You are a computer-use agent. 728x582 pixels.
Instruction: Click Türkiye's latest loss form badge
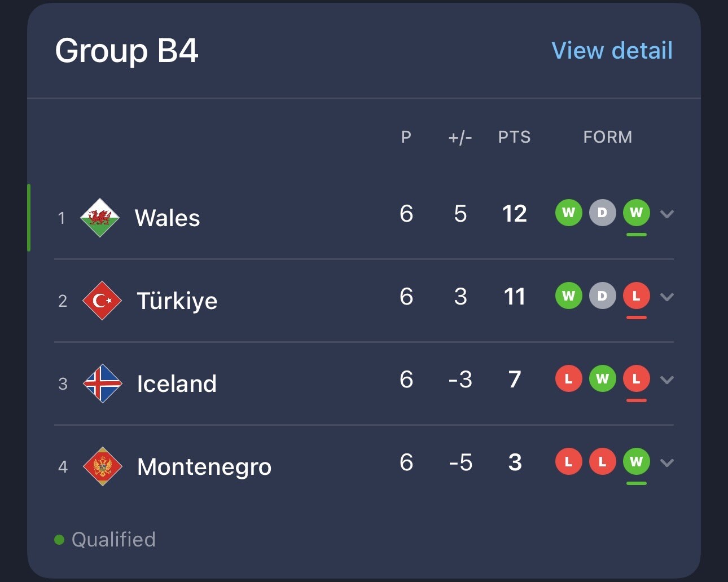click(x=636, y=296)
